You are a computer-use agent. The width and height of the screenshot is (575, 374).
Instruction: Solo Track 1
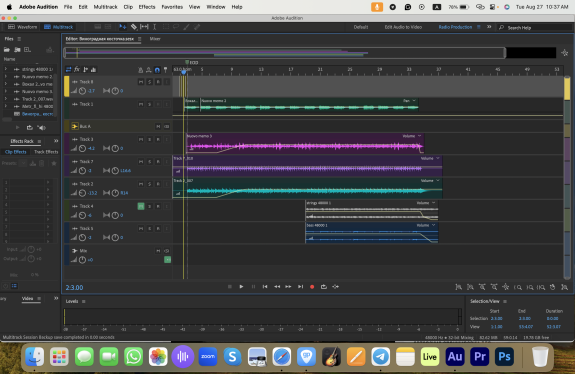[x=149, y=104]
